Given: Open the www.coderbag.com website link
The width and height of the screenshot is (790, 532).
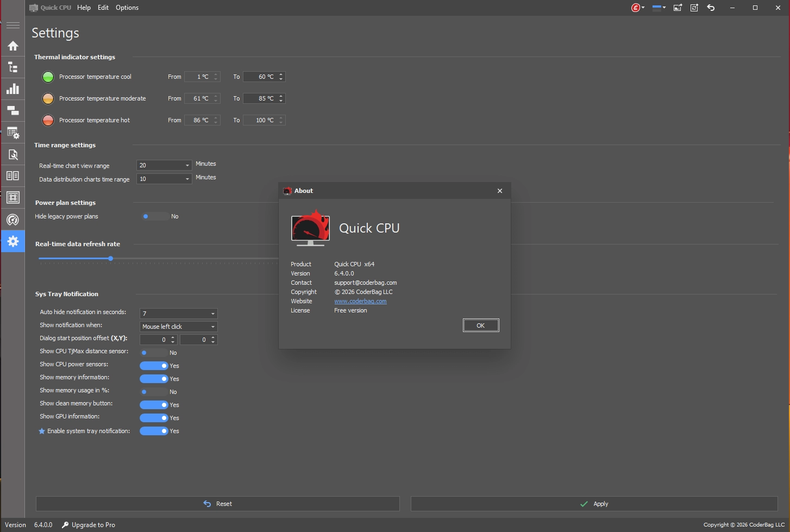Looking at the screenshot, I should 360,301.
